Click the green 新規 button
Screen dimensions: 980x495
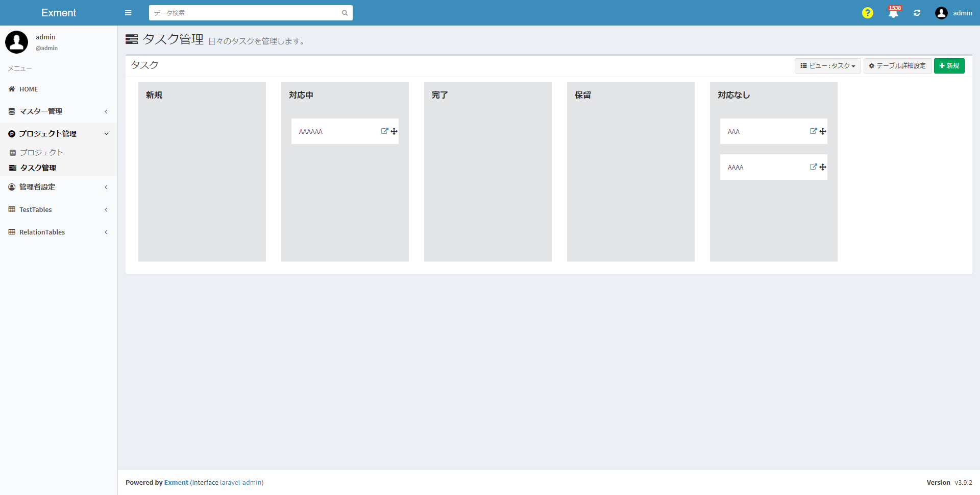point(949,66)
